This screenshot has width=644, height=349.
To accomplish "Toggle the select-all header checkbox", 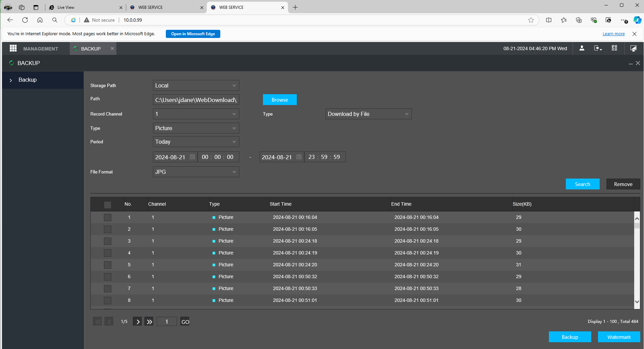I will [108, 205].
